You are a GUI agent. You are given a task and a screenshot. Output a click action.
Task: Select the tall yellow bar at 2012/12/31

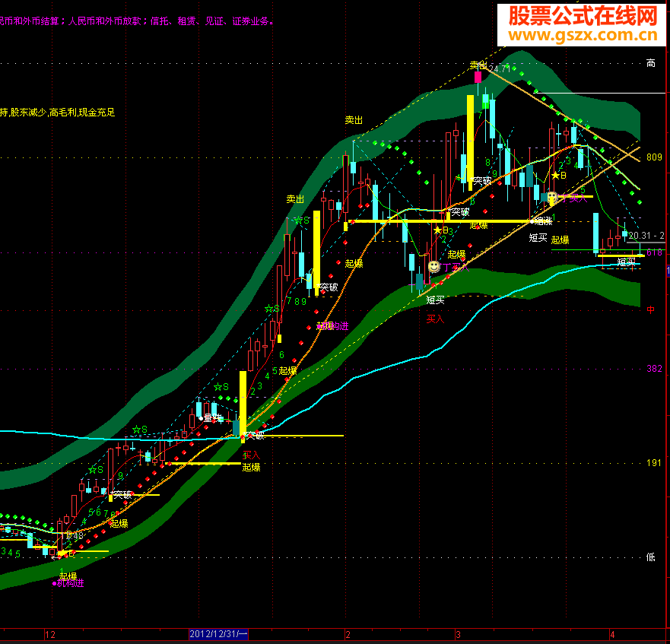coord(243,407)
